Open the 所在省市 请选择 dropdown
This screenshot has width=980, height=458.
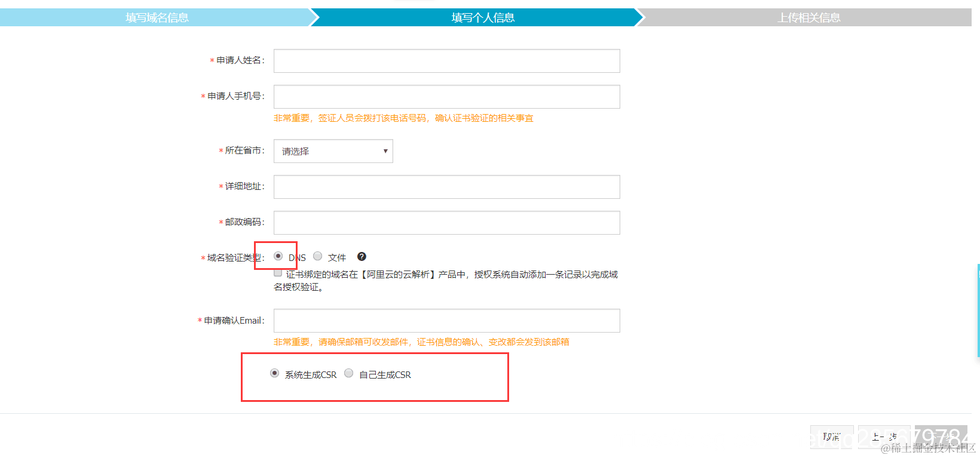tap(333, 151)
